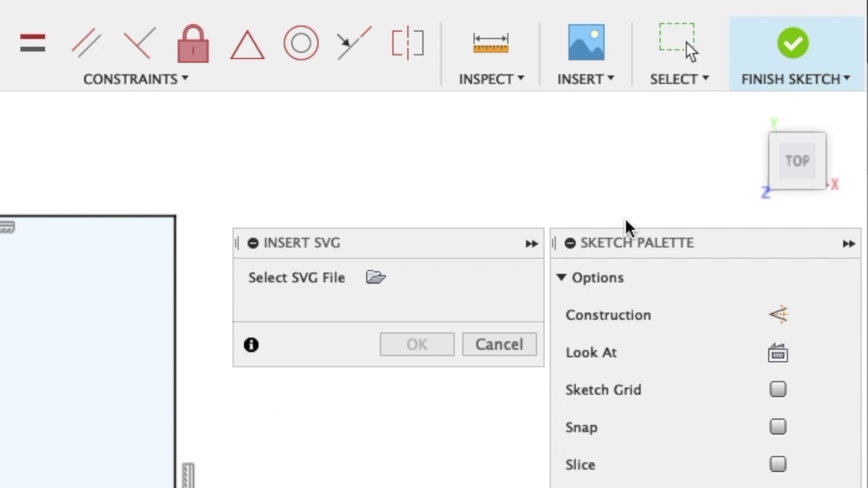Open the SELECT menu
Viewport: 868px width, 488px height.
point(679,79)
